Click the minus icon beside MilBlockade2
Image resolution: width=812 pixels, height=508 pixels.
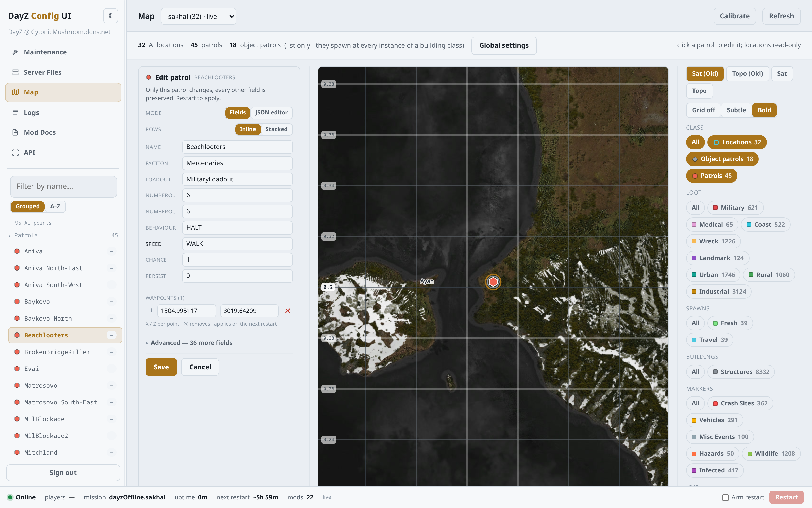click(111, 436)
